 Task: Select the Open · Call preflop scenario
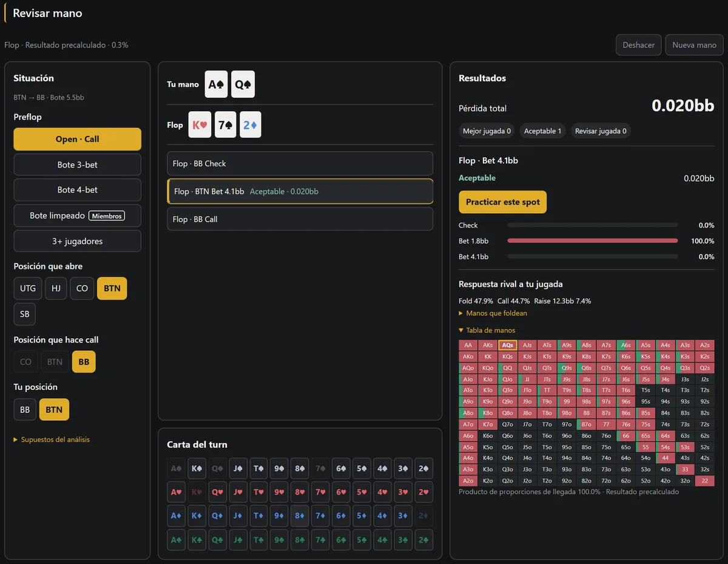[78, 139]
